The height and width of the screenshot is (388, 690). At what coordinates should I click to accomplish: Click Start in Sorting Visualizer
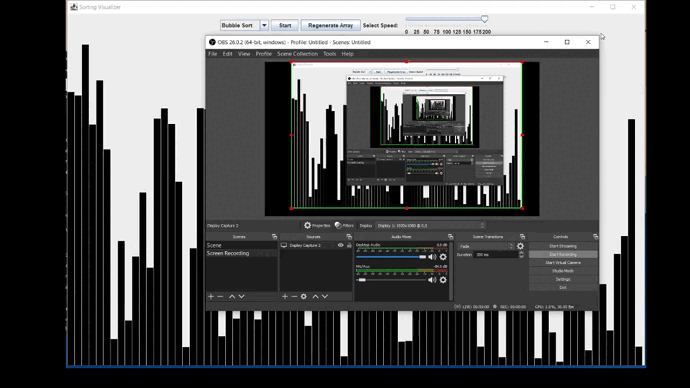coord(285,26)
